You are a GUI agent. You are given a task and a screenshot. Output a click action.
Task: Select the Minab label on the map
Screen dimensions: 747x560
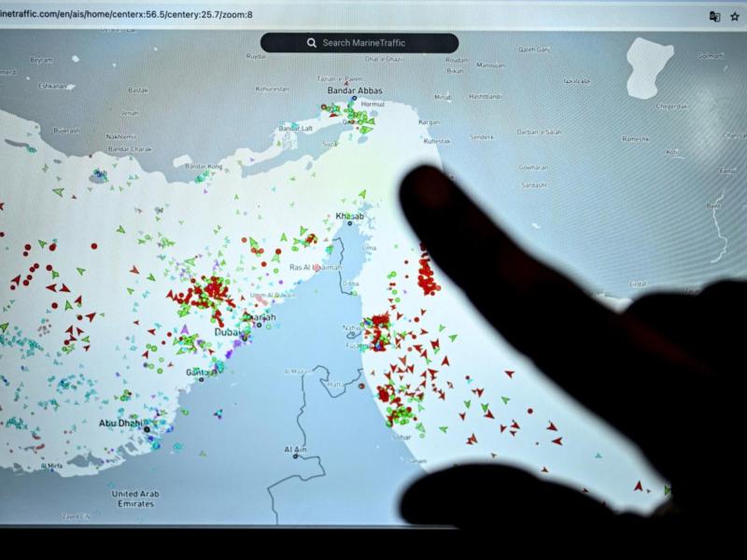(x=443, y=97)
